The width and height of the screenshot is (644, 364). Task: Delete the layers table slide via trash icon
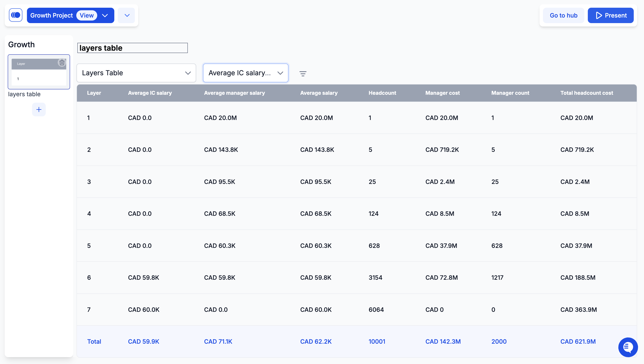pos(62,62)
